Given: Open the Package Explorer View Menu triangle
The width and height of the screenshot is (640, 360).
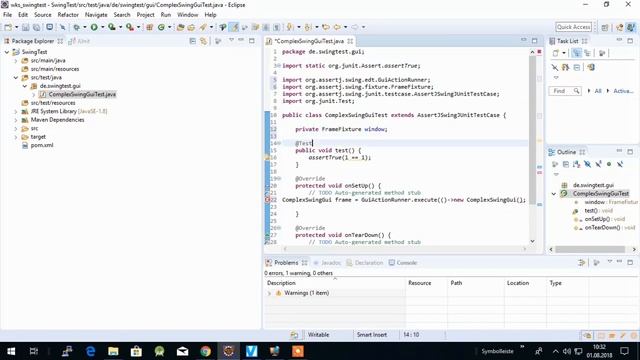Looking at the screenshot, I should click(x=231, y=40).
